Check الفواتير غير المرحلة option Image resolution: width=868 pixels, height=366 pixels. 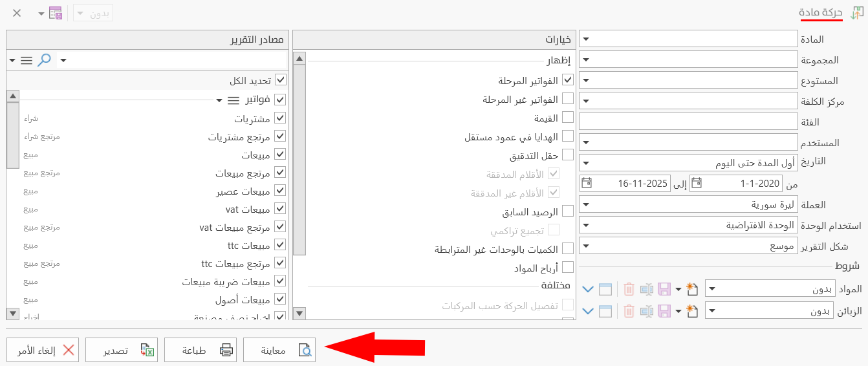pos(568,99)
